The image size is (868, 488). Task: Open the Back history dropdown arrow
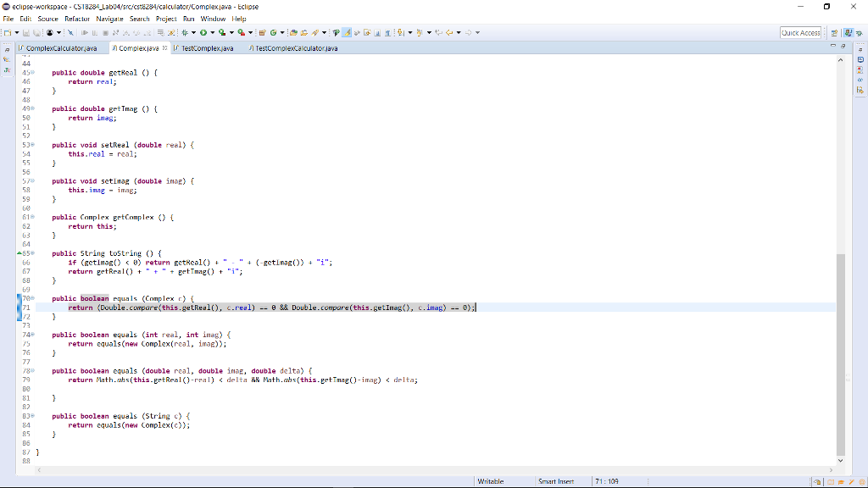tap(459, 33)
